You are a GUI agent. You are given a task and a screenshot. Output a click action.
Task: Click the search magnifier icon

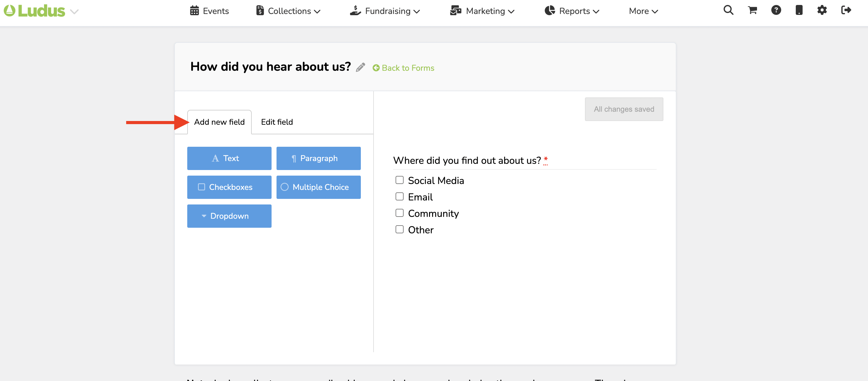point(728,10)
